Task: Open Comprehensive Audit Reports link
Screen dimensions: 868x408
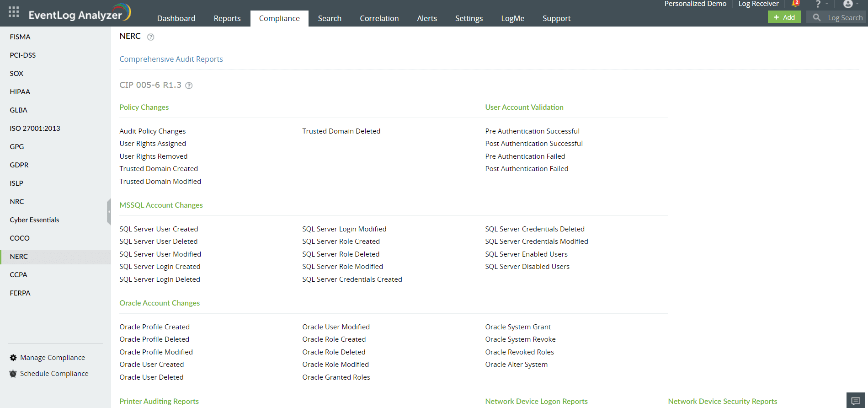Action: (x=171, y=59)
